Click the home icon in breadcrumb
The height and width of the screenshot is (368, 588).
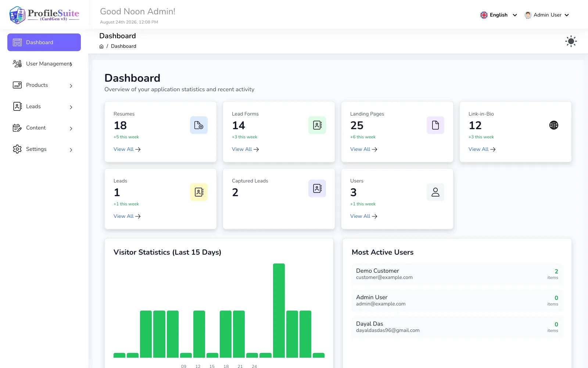[101, 46]
